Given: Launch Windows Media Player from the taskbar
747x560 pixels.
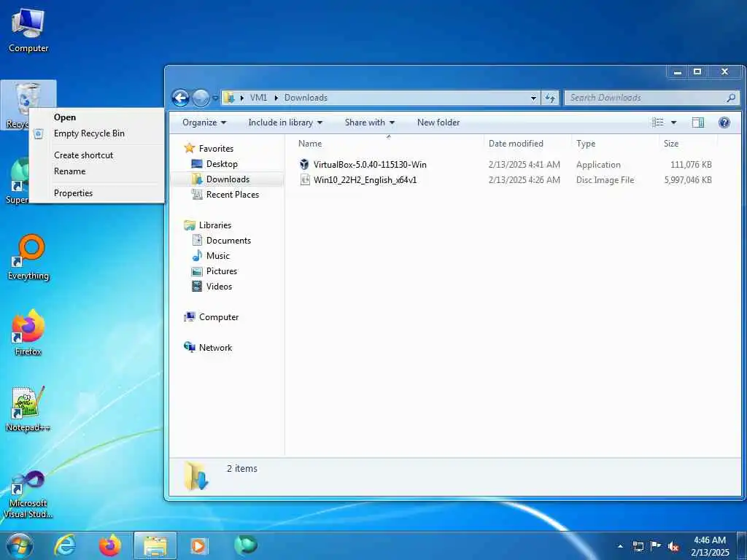Looking at the screenshot, I should pyautogui.click(x=199, y=545).
